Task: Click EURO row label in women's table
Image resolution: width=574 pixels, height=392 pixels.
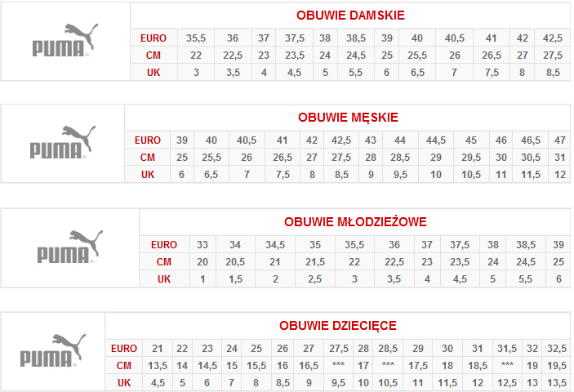Action: (154, 38)
